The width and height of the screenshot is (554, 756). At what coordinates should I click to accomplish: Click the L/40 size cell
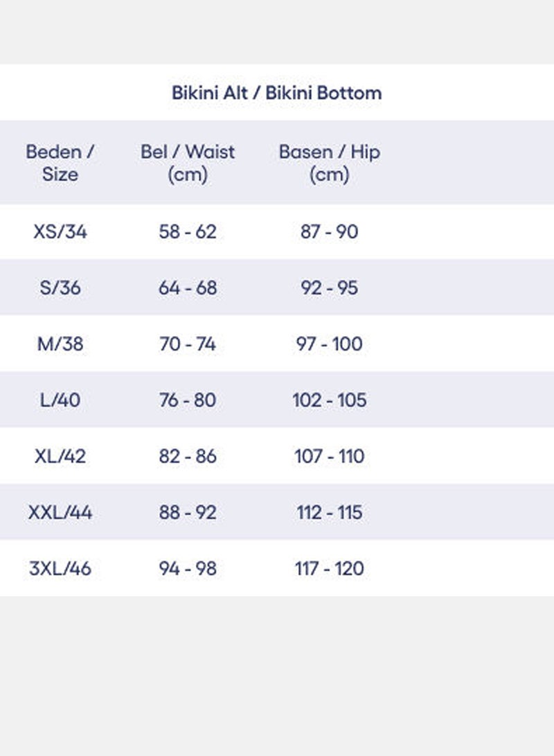tap(60, 401)
